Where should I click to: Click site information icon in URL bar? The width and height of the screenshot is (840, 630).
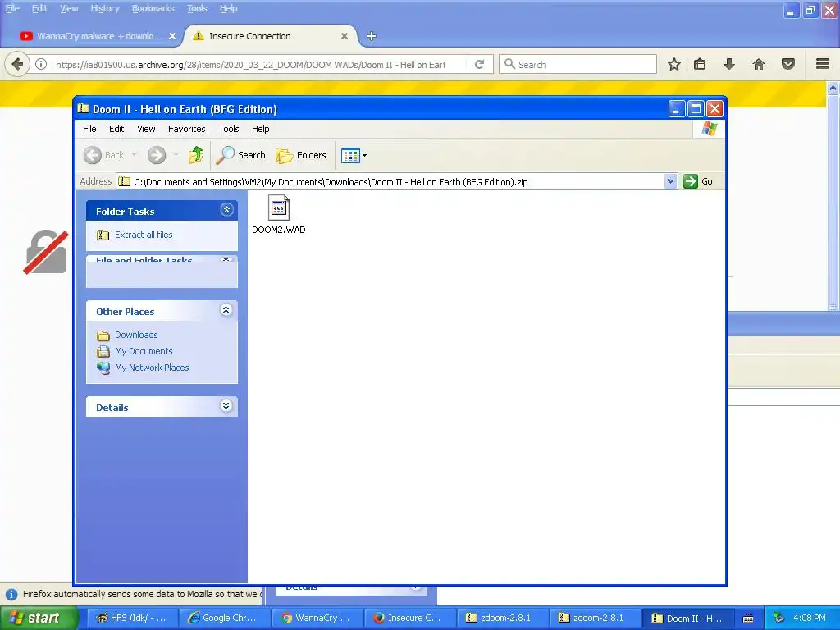(x=41, y=64)
